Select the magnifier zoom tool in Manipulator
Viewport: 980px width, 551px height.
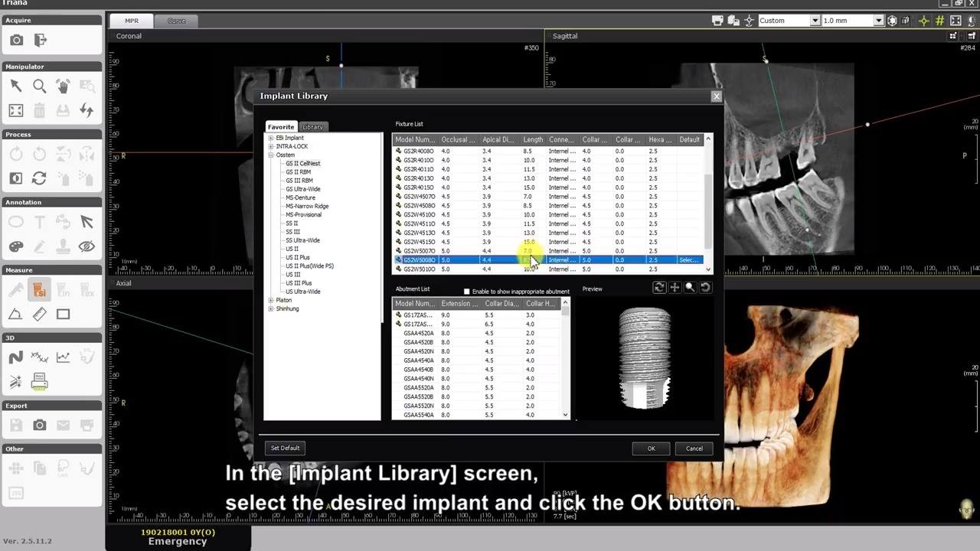(40, 86)
